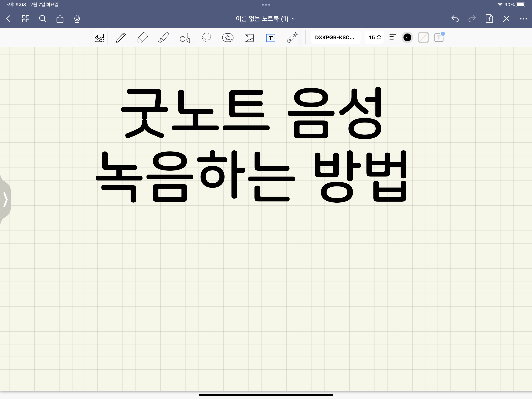Select the Eraser tool
The height and width of the screenshot is (399, 532).
pos(142,38)
